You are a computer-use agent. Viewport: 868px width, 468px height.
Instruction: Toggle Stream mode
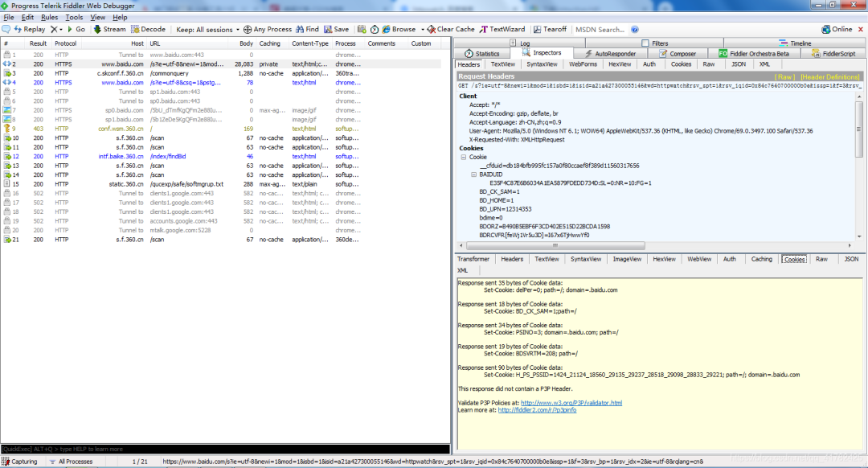tap(109, 30)
